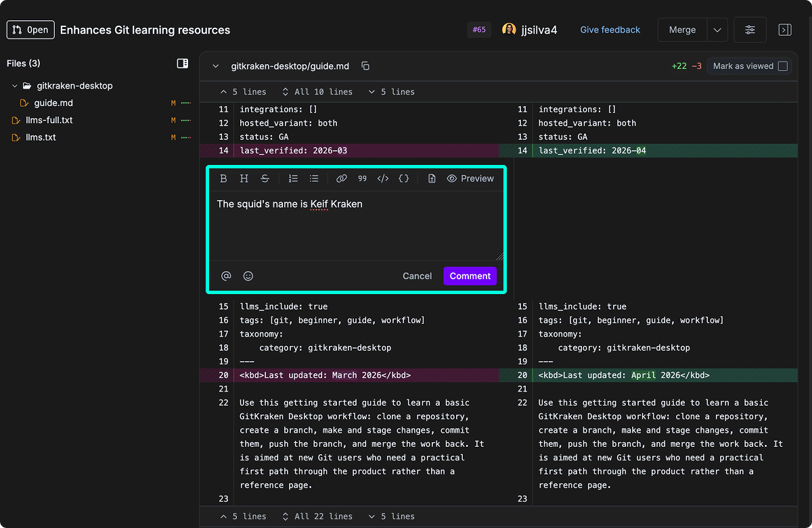812x528 pixels.
Task: Open the Merge options dropdown arrow
Action: click(717, 30)
